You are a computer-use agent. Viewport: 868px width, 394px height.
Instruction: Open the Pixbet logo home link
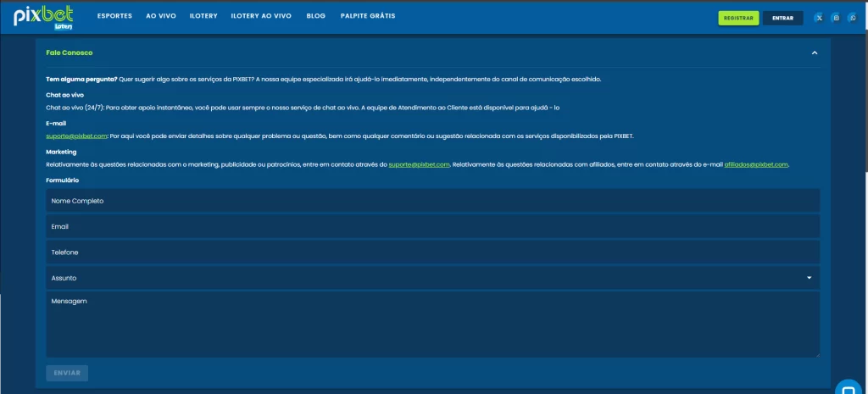tap(44, 17)
